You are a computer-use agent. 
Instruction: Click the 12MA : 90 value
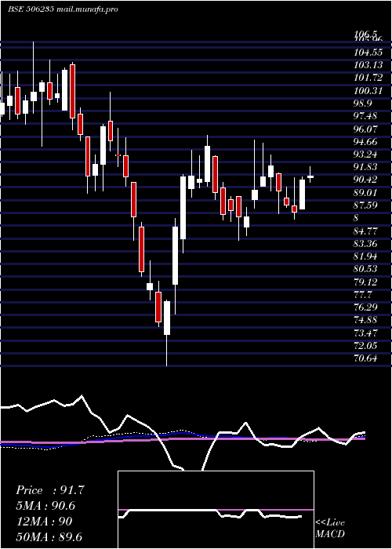44,522
